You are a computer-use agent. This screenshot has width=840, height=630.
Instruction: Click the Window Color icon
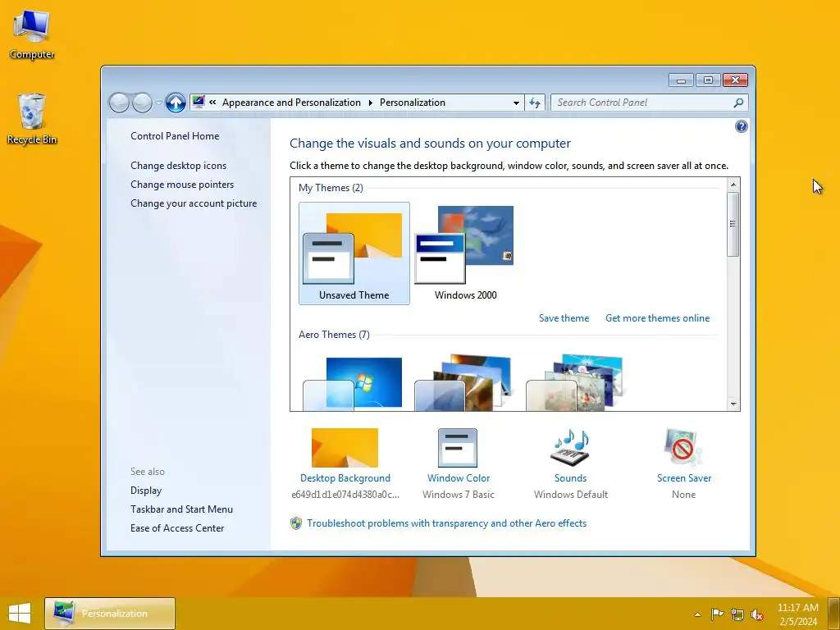tap(458, 448)
